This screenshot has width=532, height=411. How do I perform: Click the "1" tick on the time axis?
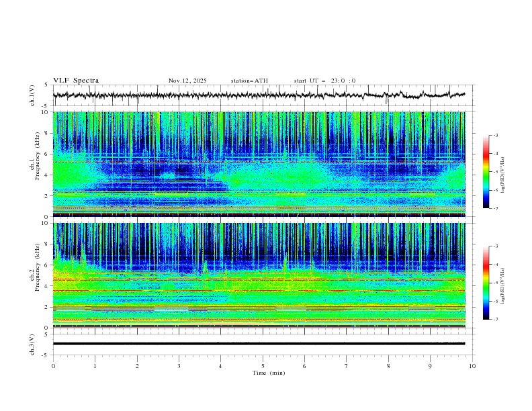[x=95, y=366]
